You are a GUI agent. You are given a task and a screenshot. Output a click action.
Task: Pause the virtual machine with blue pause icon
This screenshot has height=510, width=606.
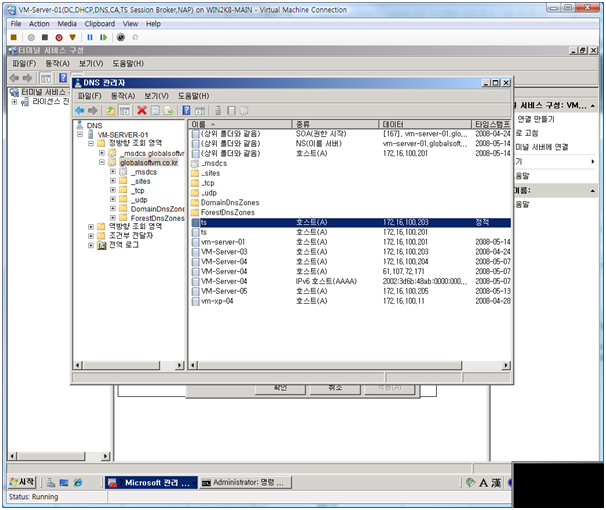pos(90,37)
